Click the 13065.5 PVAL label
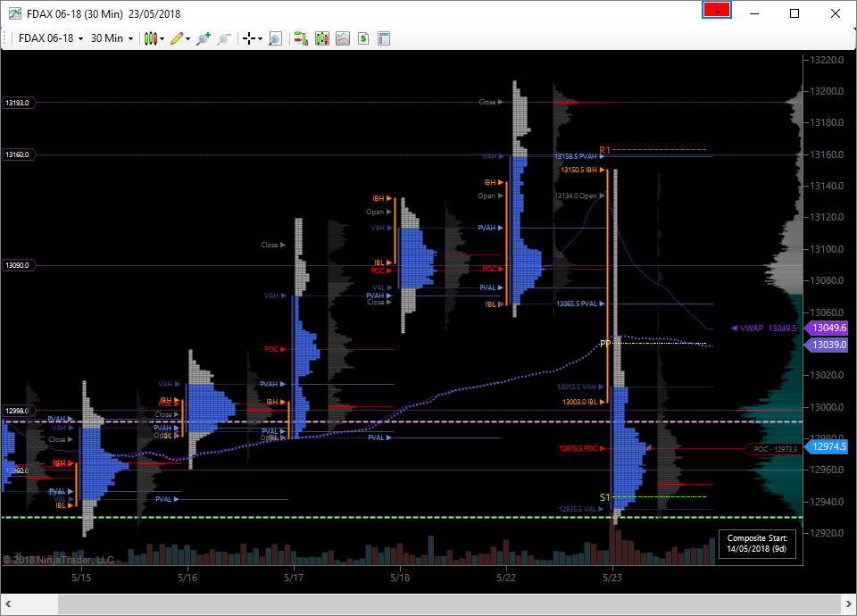 (x=580, y=304)
